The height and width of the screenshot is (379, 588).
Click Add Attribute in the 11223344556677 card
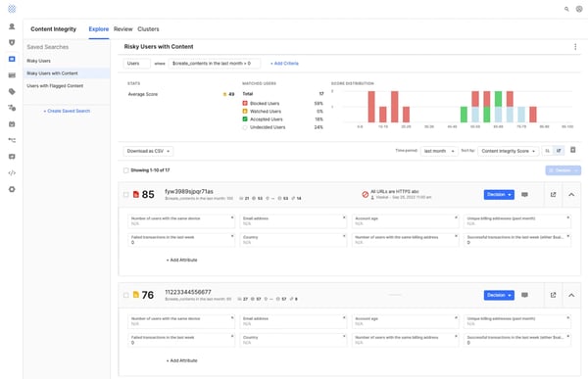tap(182, 360)
